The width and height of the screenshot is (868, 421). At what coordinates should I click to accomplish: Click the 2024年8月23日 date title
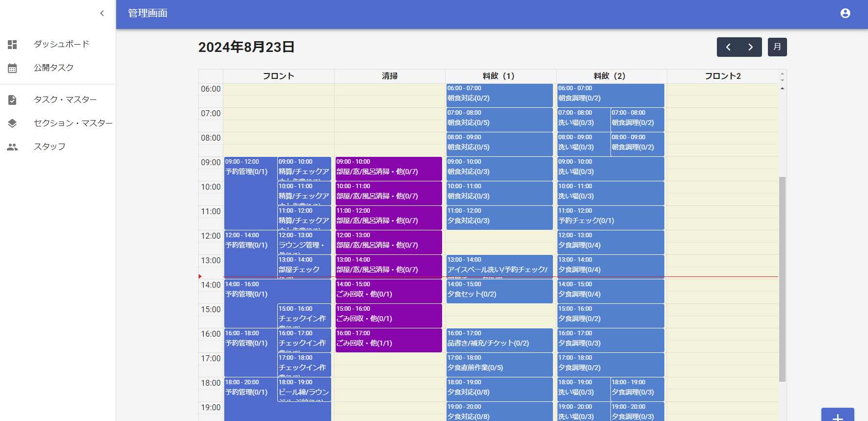click(246, 47)
